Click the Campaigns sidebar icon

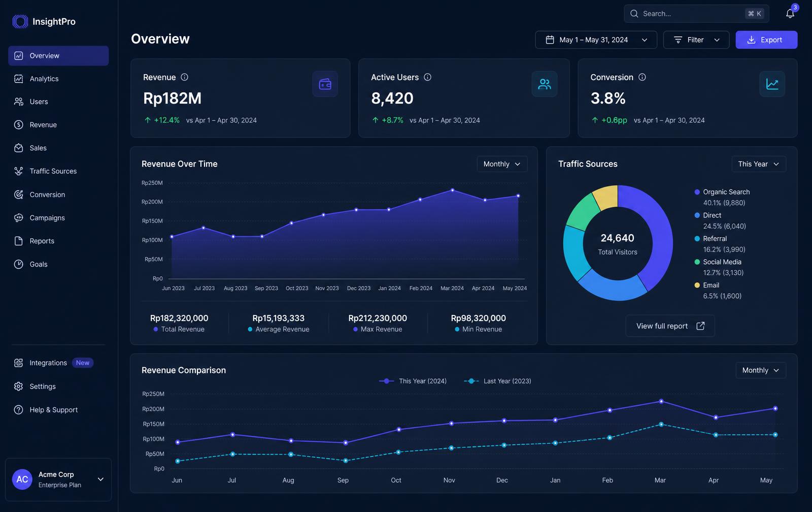pyautogui.click(x=19, y=218)
